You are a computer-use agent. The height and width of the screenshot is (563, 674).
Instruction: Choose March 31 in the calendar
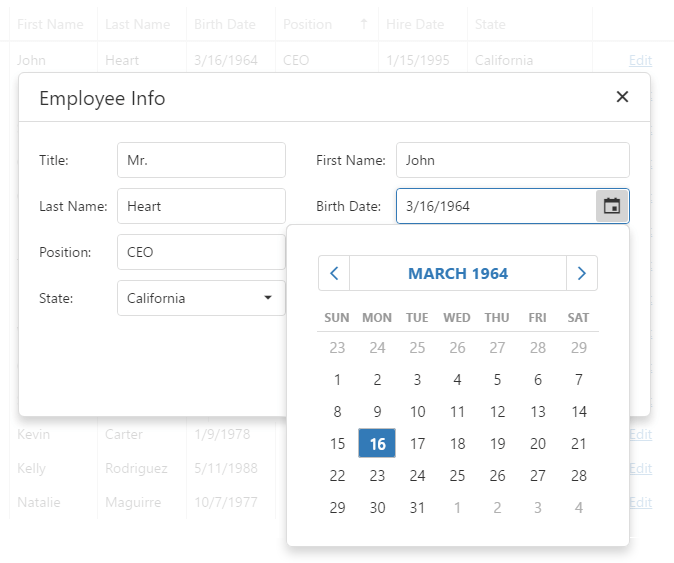[418, 508]
